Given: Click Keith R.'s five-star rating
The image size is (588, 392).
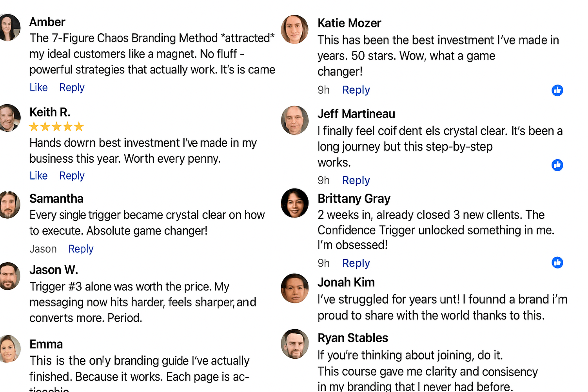Looking at the screenshot, I should point(57,127).
